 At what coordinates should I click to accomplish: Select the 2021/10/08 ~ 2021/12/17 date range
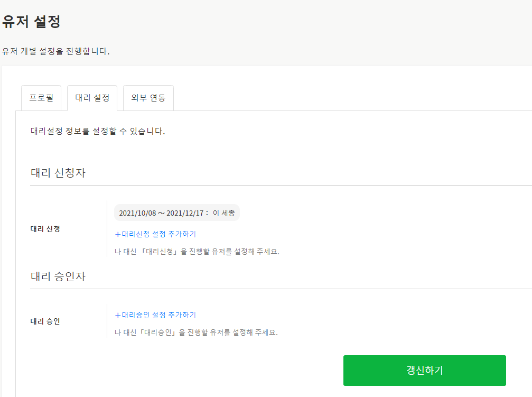[161, 213]
